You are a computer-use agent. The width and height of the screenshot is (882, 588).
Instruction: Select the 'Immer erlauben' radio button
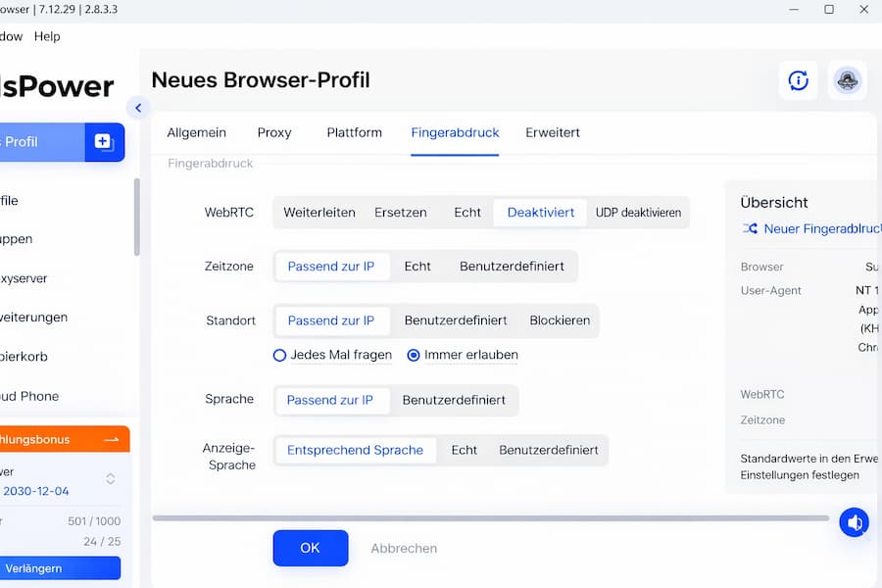(414, 356)
